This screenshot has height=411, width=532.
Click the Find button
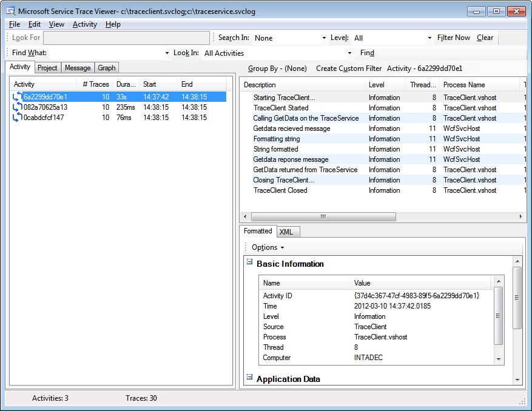(367, 53)
